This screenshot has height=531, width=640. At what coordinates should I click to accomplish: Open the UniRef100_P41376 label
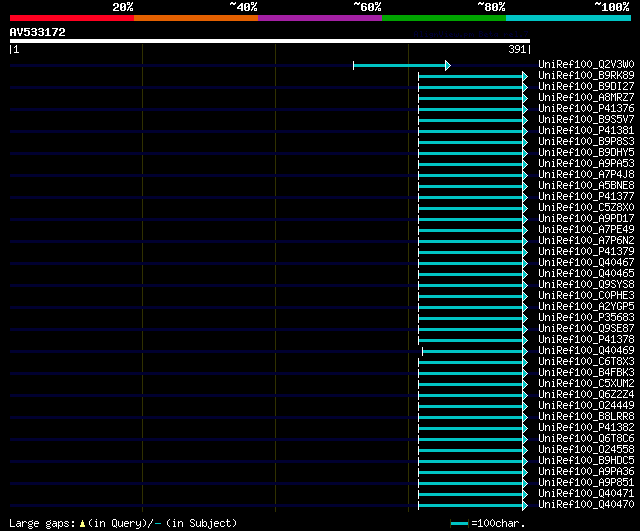click(x=586, y=109)
